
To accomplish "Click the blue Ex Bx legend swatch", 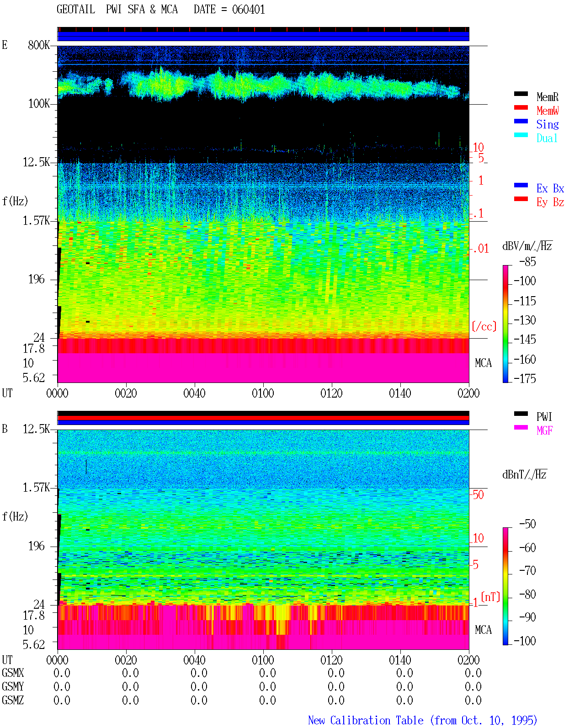I will coord(521,186).
